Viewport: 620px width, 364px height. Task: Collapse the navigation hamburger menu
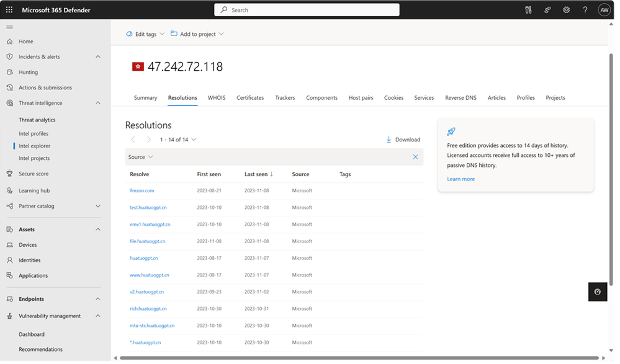tap(10, 27)
